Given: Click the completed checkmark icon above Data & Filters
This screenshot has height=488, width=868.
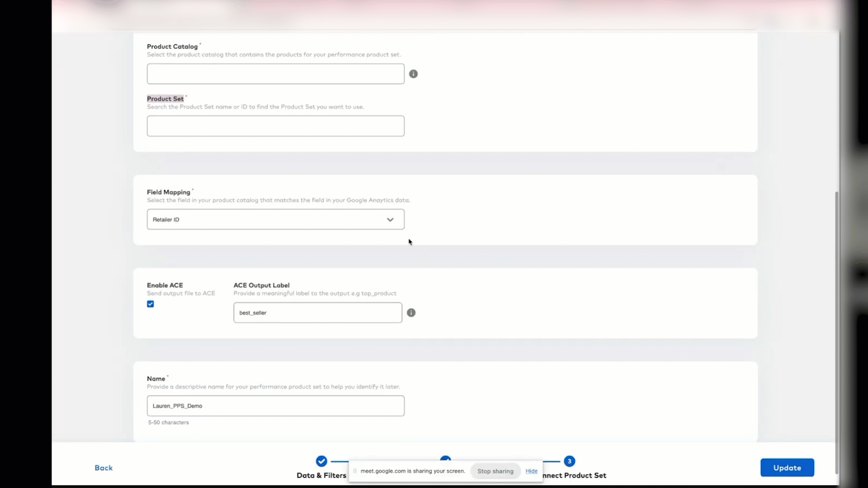Looking at the screenshot, I should click(321, 461).
